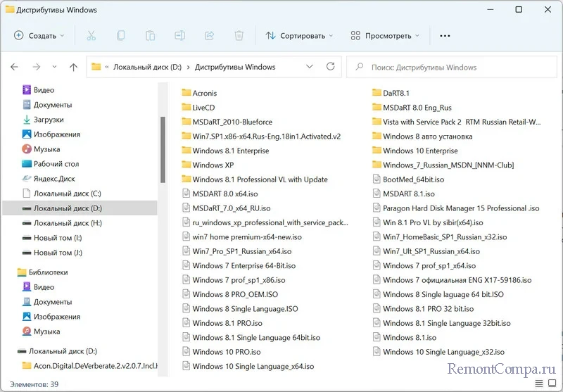This screenshot has height=392, width=563.
Task: Click the Share icon in toolbar
Action: click(209, 35)
